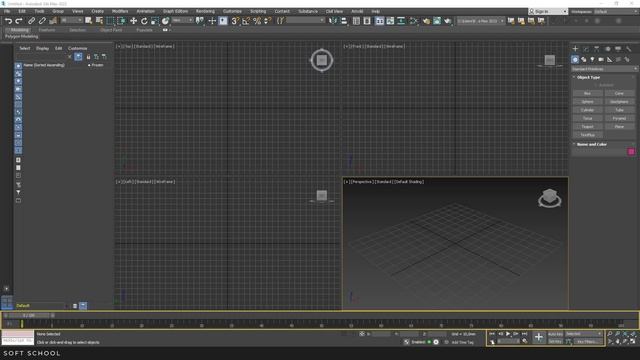The image size is (640, 360).
Task: Toggle the Percent Snap button
Action: click(257, 21)
